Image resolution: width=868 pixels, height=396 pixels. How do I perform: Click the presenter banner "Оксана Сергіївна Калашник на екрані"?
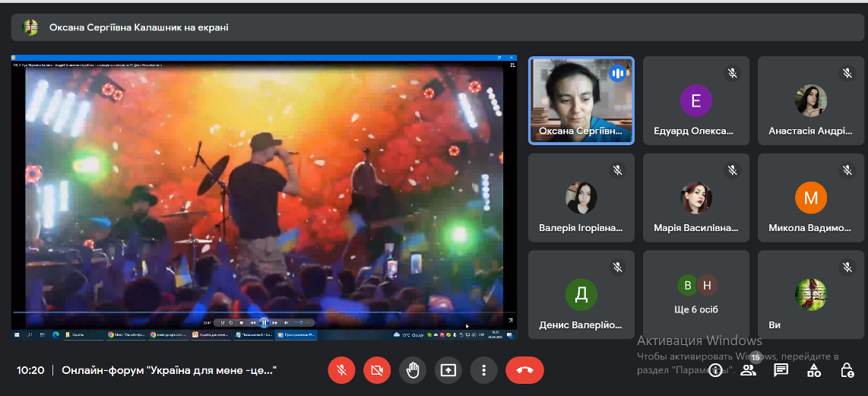tap(138, 27)
